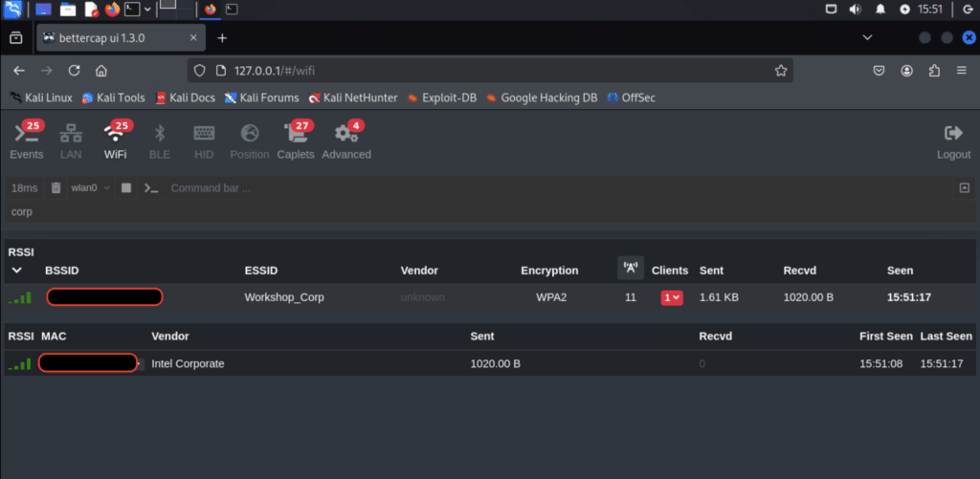Open the LAN module page
The width and height of the screenshot is (980, 479).
71,141
